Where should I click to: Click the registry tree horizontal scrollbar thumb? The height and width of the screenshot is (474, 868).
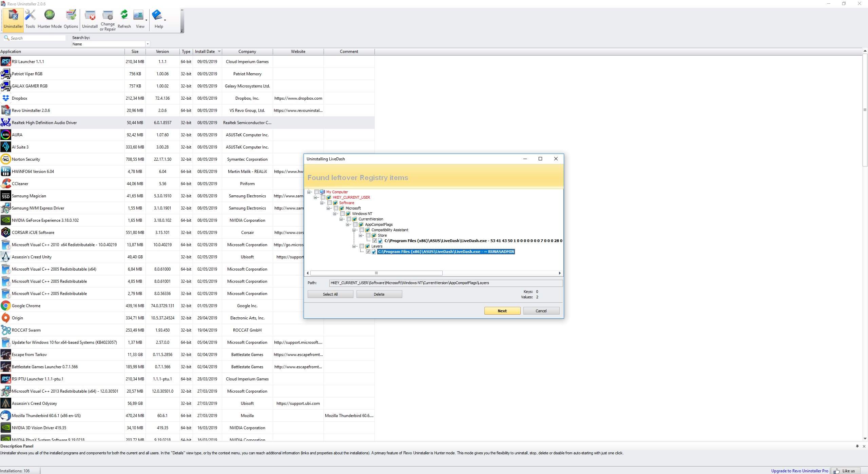pyautogui.click(x=376, y=273)
